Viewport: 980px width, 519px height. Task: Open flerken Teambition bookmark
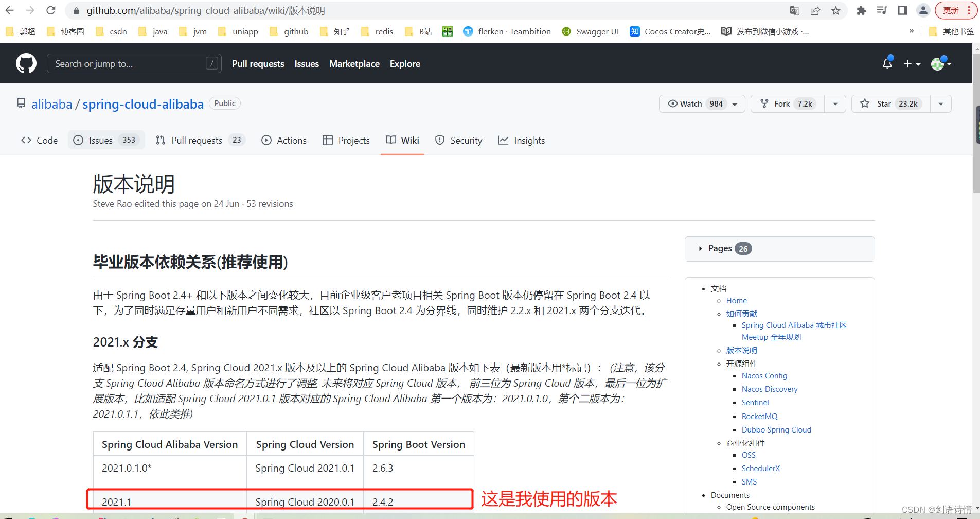(507, 31)
